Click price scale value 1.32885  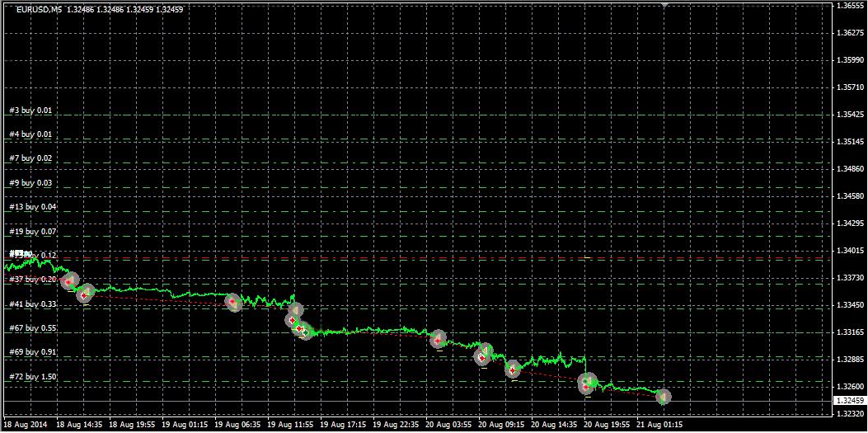[851, 360]
